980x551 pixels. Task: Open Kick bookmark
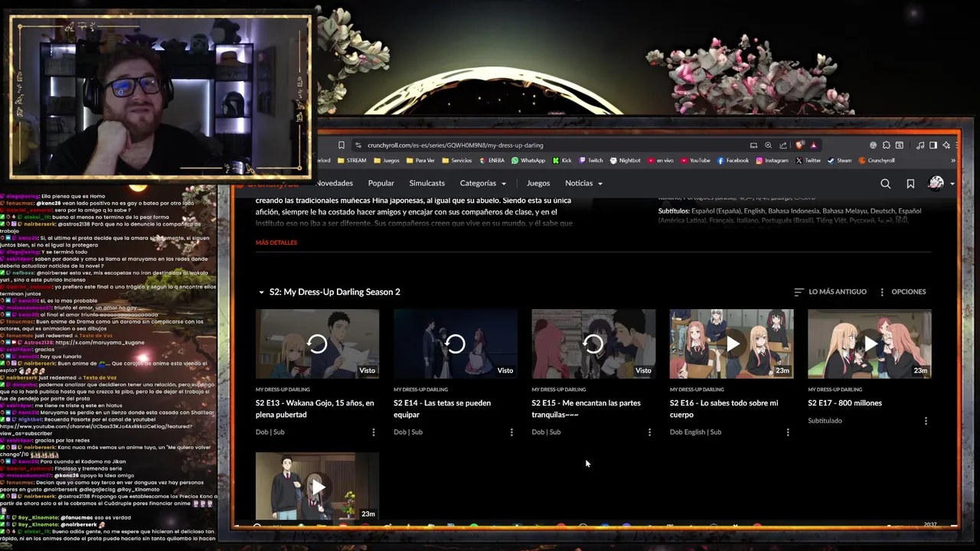pyautogui.click(x=562, y=161)
